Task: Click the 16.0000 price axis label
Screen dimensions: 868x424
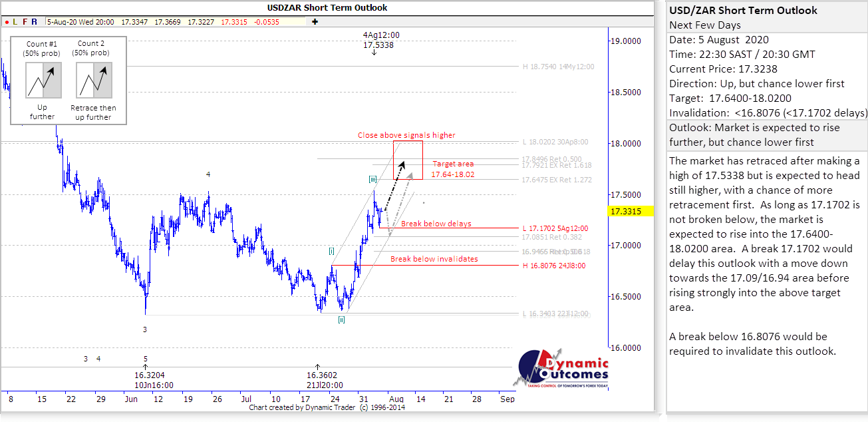Action: point(625,348)
